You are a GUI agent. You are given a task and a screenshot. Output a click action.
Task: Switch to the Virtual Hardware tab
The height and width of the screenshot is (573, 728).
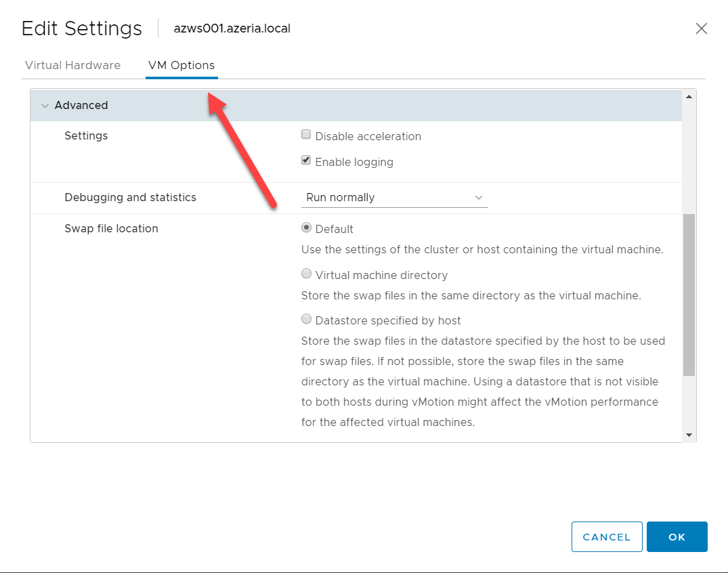click(72, 66)
